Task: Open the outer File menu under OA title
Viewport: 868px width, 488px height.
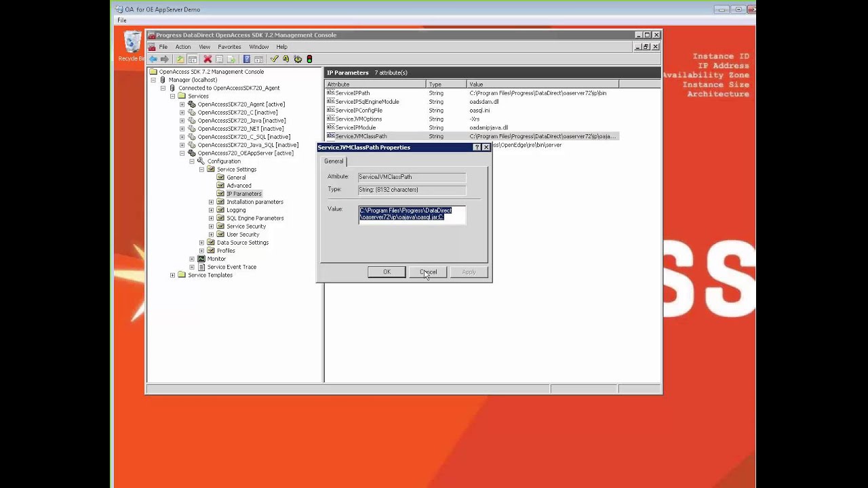Action: click(122, 20)
